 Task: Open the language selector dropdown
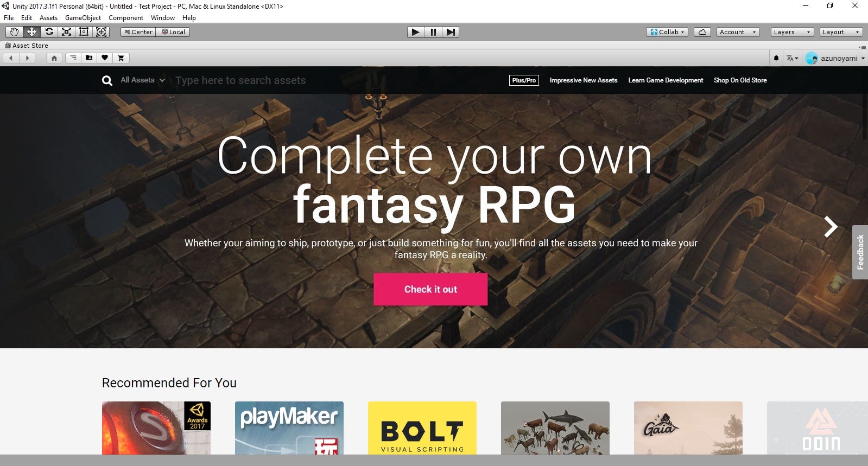(x=792, y=58)
